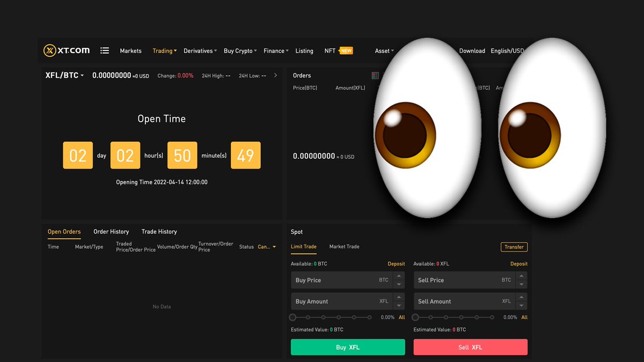Screen dimensions: 644x362
Task: Open the Markets page
Action: click(130, 51)
